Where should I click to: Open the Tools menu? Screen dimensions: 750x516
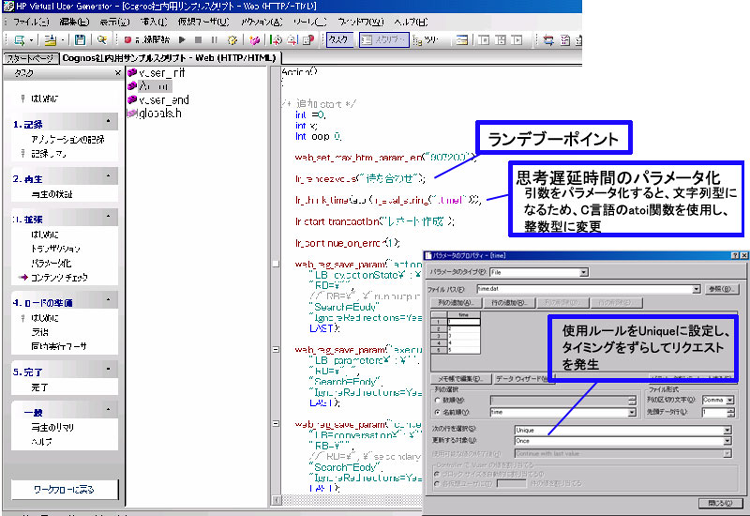click(309, 22)
